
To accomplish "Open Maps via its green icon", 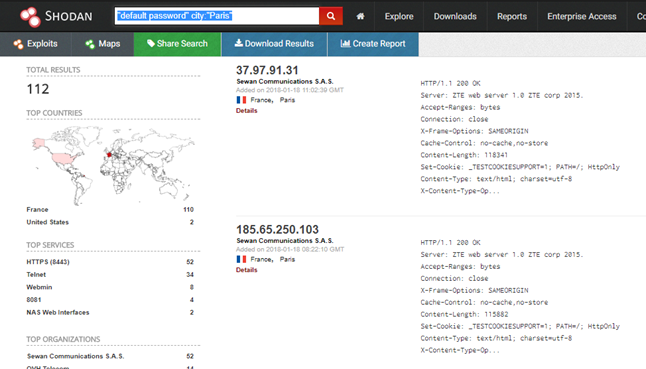I will [x=90, y=44].
